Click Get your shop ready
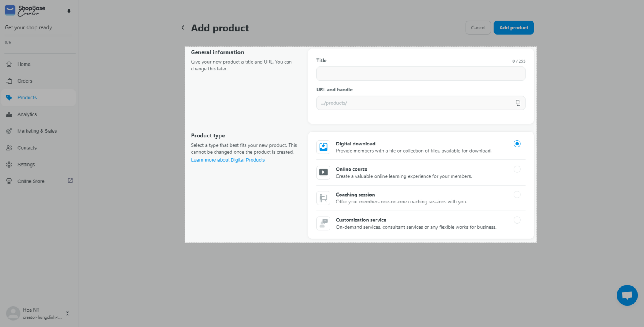Image resolution: width=644 pixels, height=327 pixels. (28, 28)
